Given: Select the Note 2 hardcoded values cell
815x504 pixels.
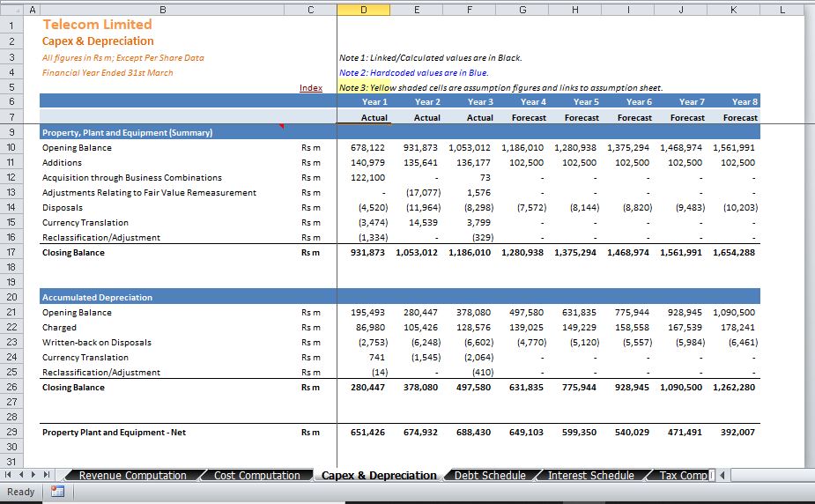Looking at the screenshot, I should pos(414,73).
